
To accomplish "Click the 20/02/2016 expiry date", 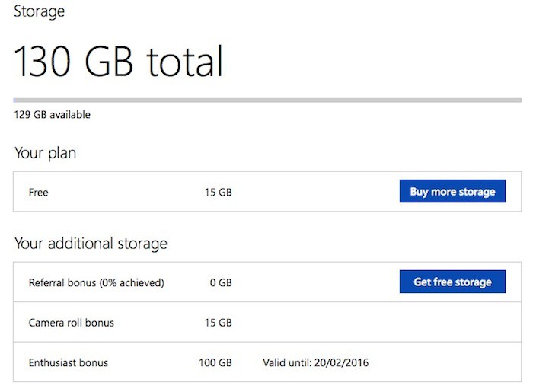I will (342, 362).
